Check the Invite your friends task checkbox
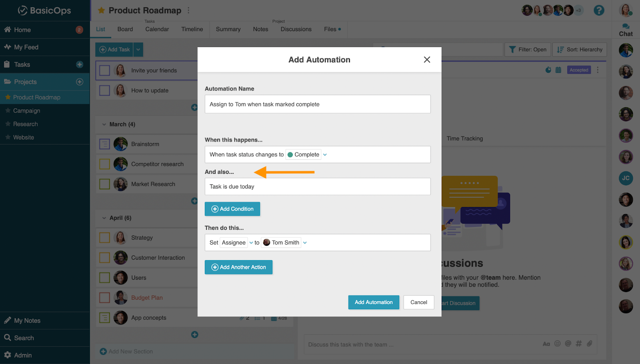 104,70
